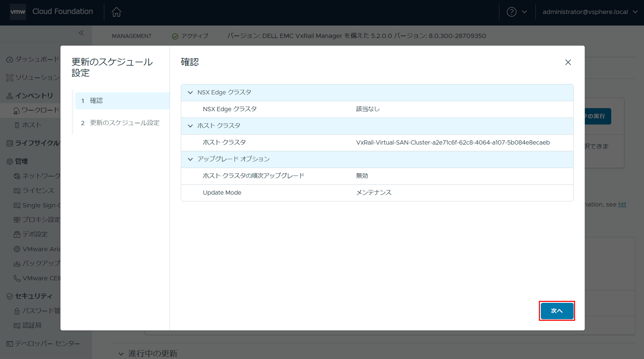Open ワークロード ドメイン sidebar item
Viewport: 644px width, 359px height.
(x=41, y=110)
